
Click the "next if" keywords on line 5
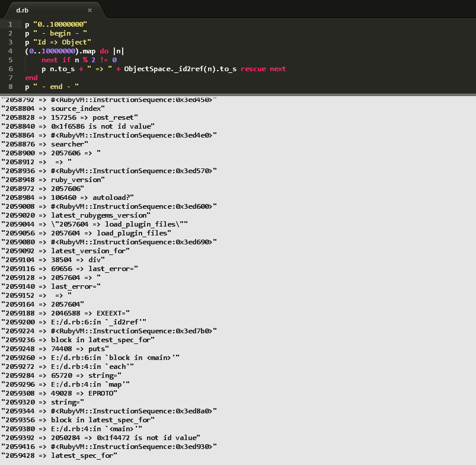[56, 60]
